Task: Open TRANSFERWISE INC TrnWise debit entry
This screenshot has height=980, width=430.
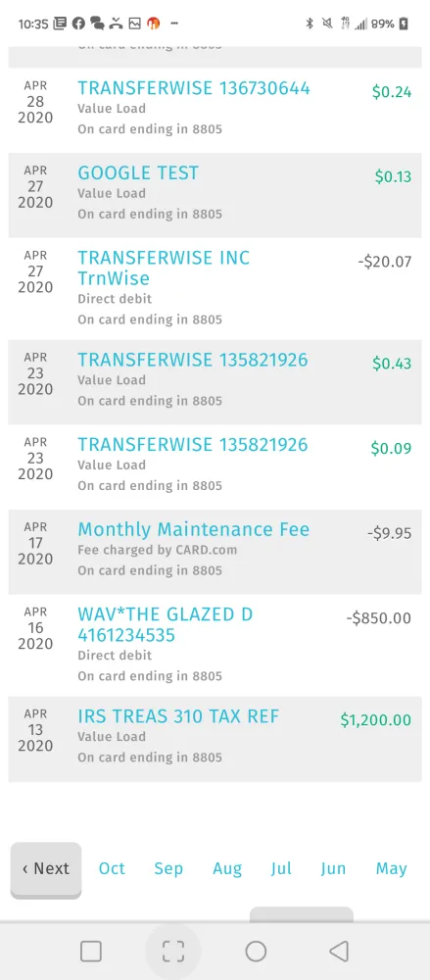Action: [215, 289]
